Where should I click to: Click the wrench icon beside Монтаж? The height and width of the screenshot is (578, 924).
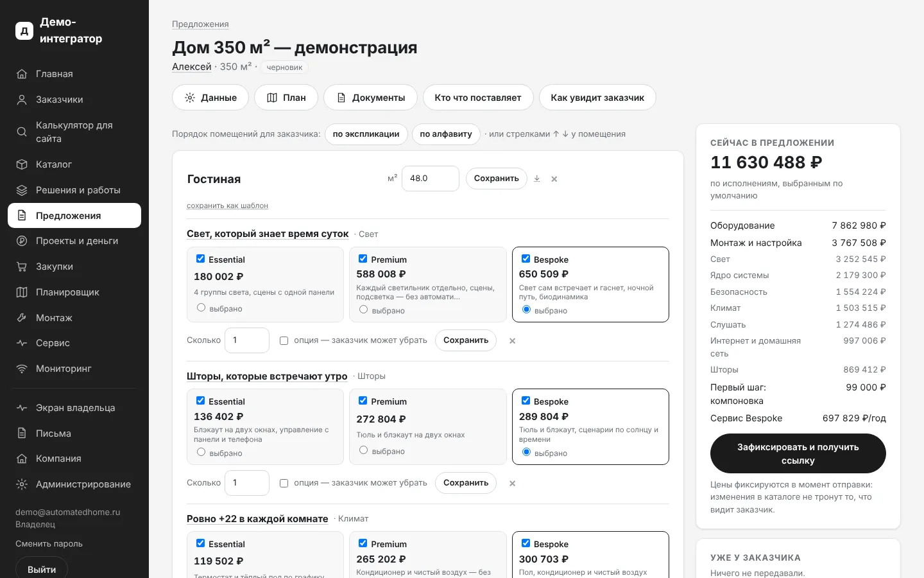[x=22, y=318]
